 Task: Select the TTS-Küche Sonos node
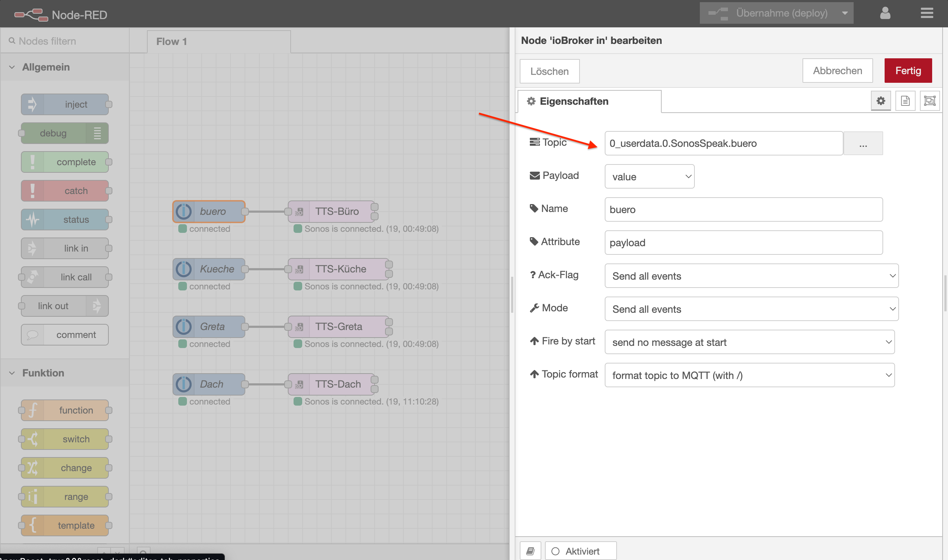pos(340,269)
